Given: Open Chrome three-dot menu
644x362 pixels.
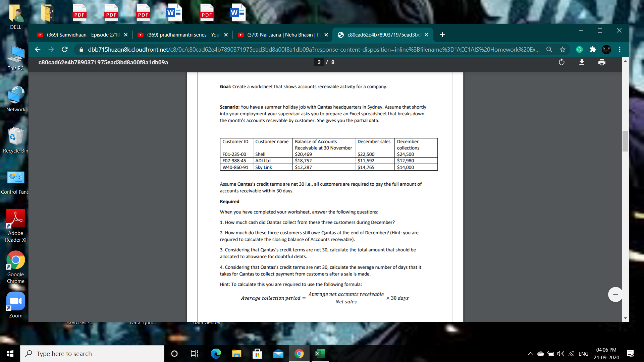Looking at the screenshot, I should point(620,50).
